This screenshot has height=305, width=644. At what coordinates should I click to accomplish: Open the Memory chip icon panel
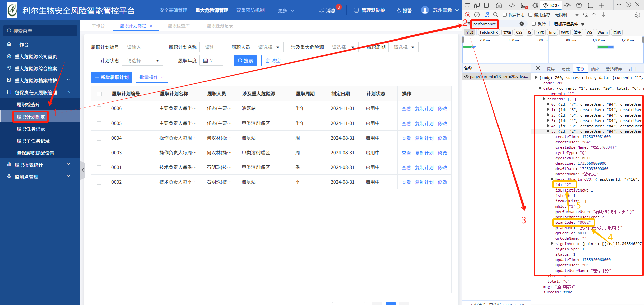click(579, 5)
